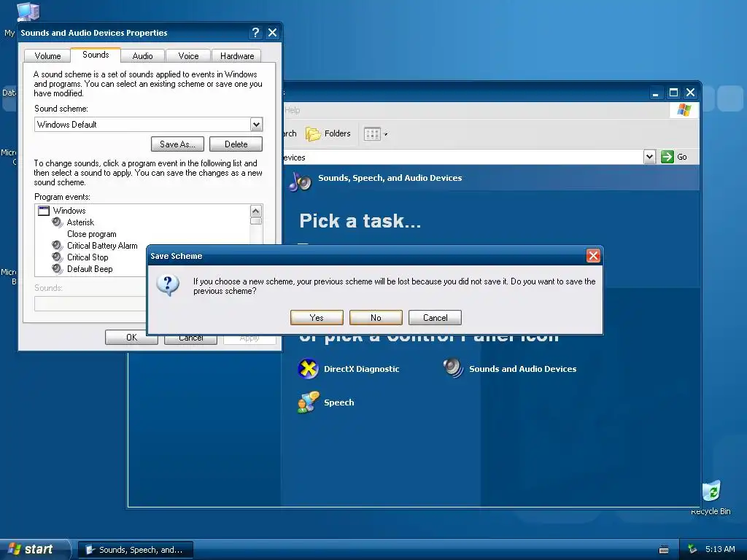The width and height of the screenshot is (747, 560).
Task: Switch to the Sounds tab
Action: pos(96,55)
